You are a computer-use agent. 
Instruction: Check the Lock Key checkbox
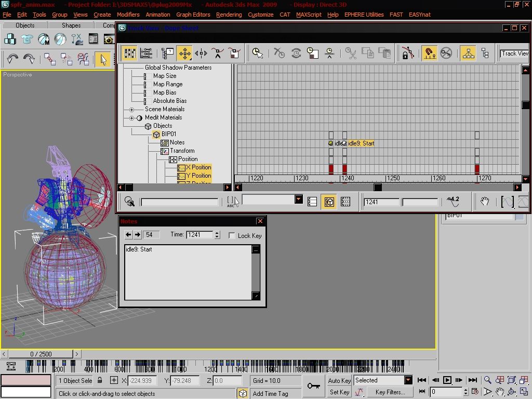(x=232, y=235)
